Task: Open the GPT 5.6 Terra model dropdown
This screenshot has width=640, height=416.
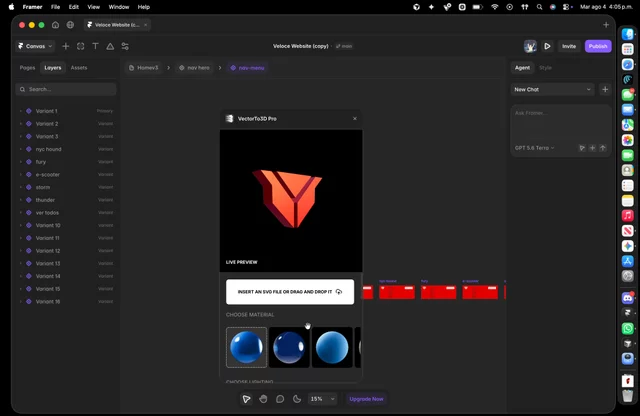Action: (x=534, y=148)
